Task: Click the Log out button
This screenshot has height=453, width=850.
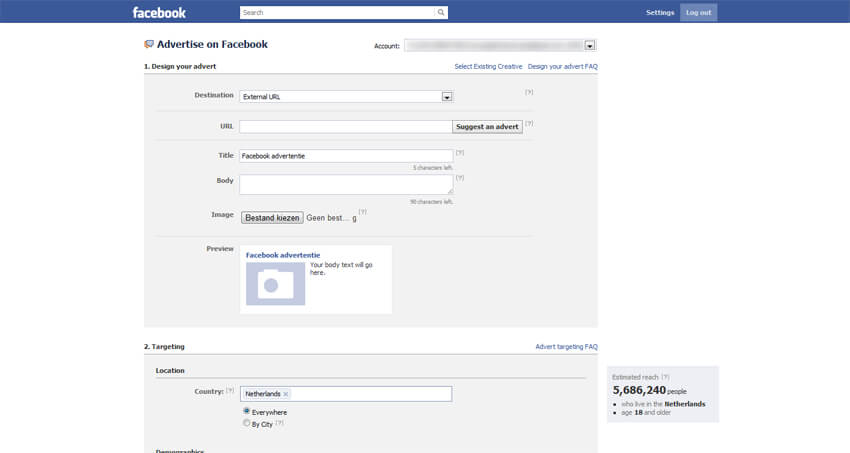Action: point(698,12)
